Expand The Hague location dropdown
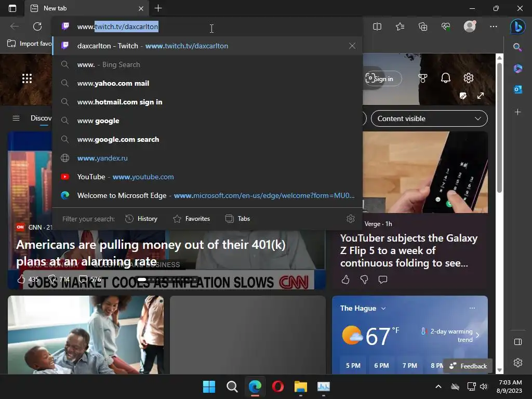The height and width of the screenshot is (399, 532). coord(383,309)
